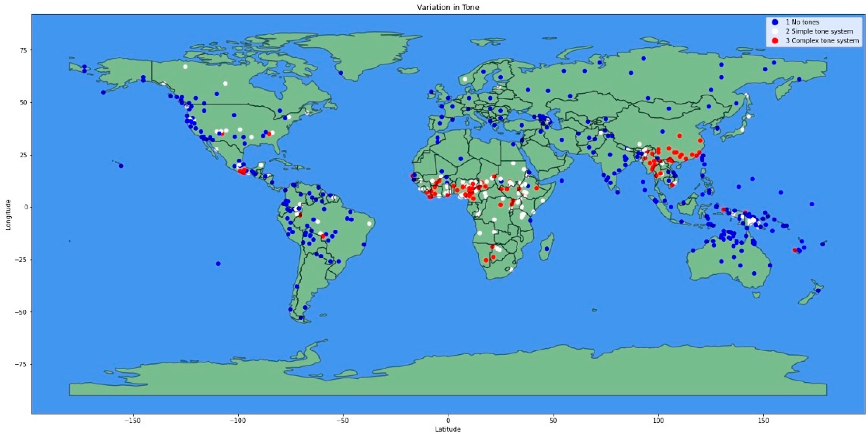Click the blue data point on Greenland
This screenshot has width=868, height=436.
click(341, 73)
